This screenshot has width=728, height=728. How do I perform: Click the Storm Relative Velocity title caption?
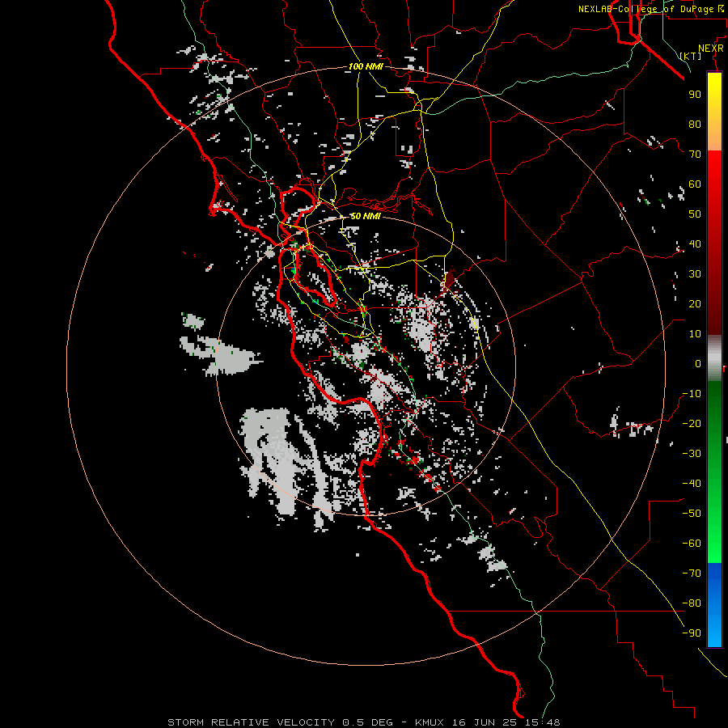coord(364,722)
